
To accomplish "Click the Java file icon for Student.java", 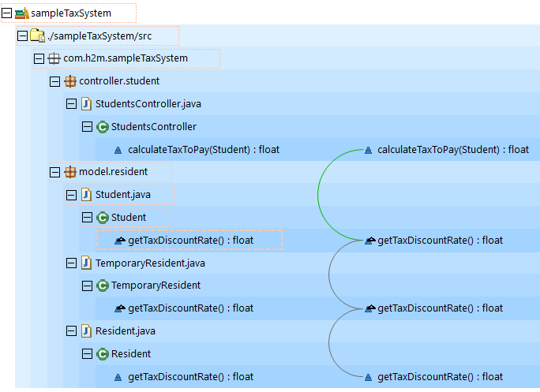I will (x=86, y=195).
